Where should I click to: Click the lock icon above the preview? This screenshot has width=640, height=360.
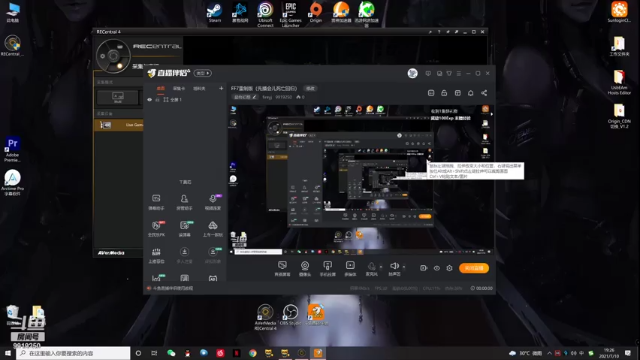[x=444, y=93]
